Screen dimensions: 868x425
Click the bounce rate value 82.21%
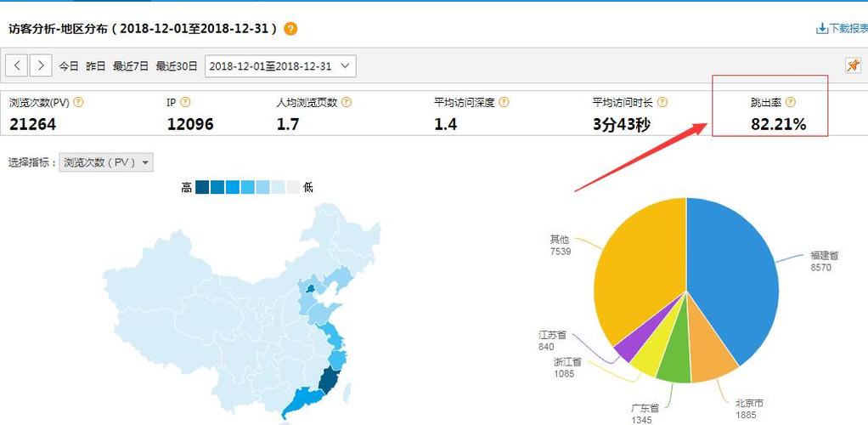click(x=778, y=124)
